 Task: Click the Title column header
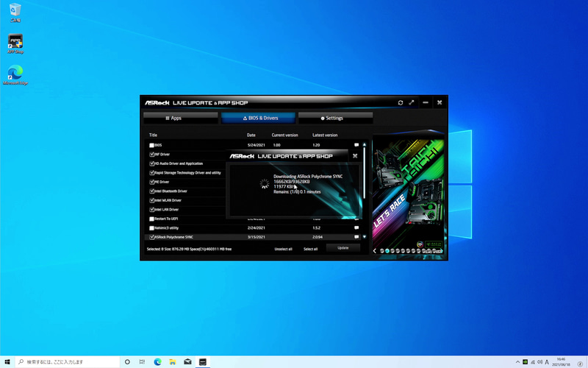153,135
